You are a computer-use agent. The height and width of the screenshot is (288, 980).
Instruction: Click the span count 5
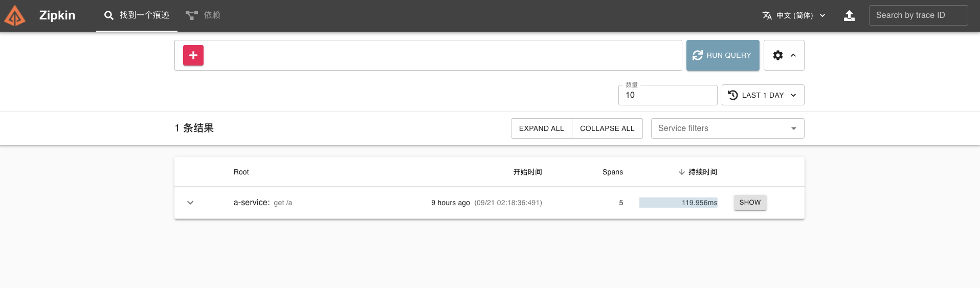(x=621, y=203)
